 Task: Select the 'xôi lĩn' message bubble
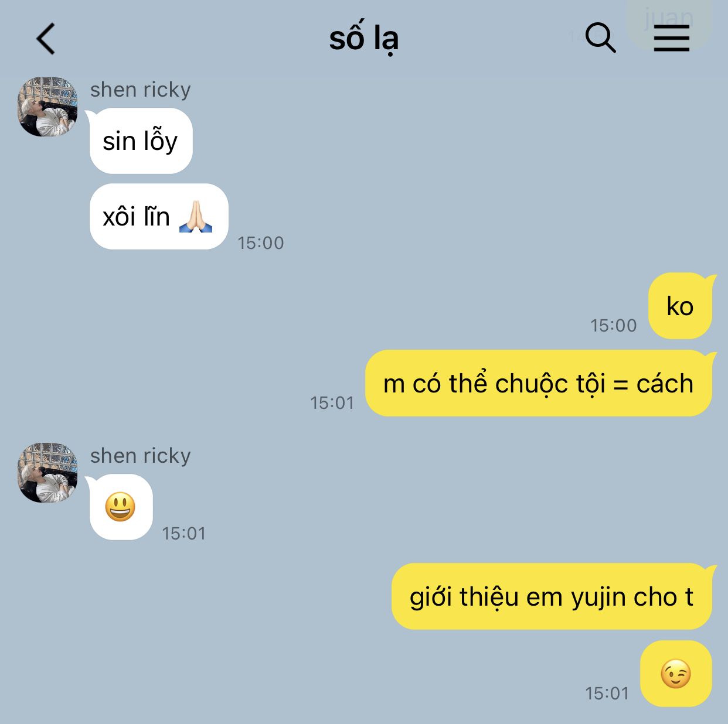158,217
